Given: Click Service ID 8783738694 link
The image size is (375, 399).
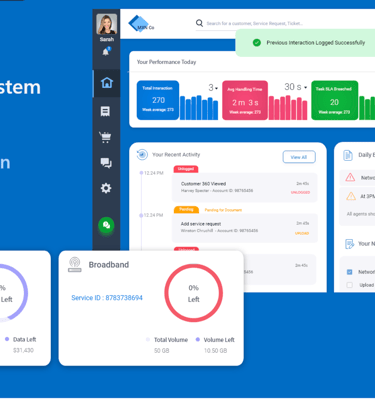Looking at the screenshot, I should [107, 298].
